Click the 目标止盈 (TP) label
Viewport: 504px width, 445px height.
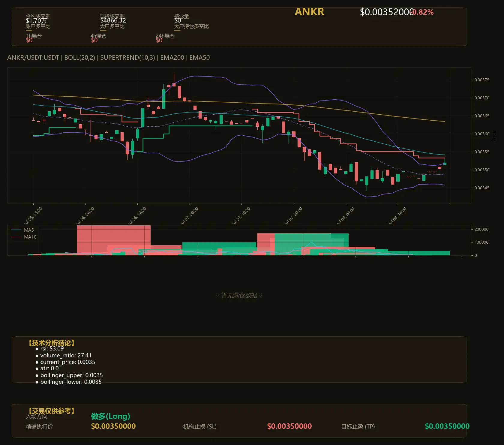coord(358,427)
